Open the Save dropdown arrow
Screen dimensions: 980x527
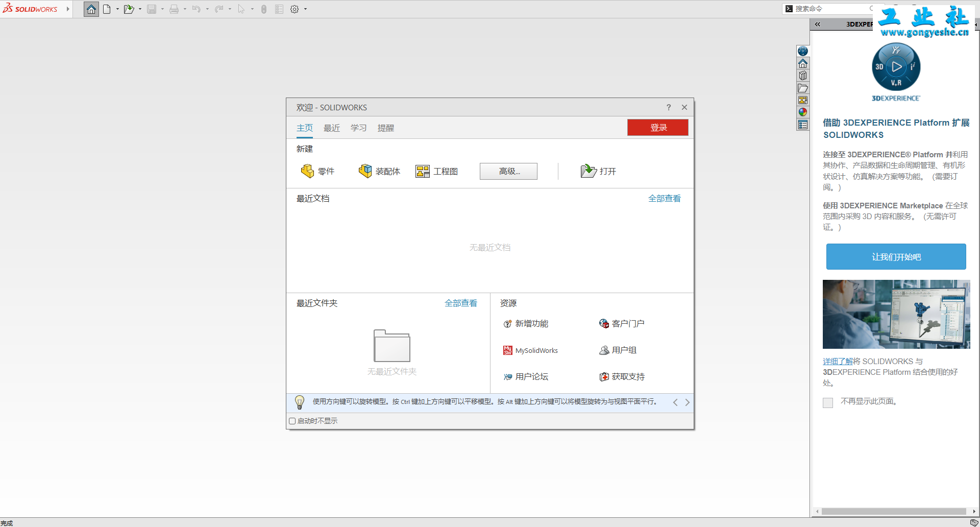coord(162,9)
